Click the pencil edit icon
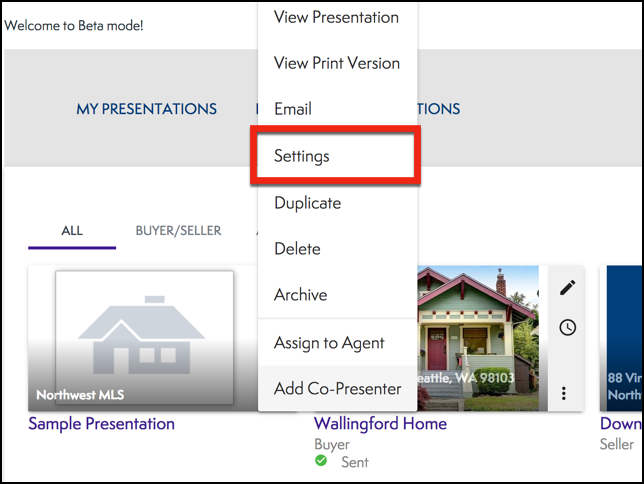 pos(568,288)
